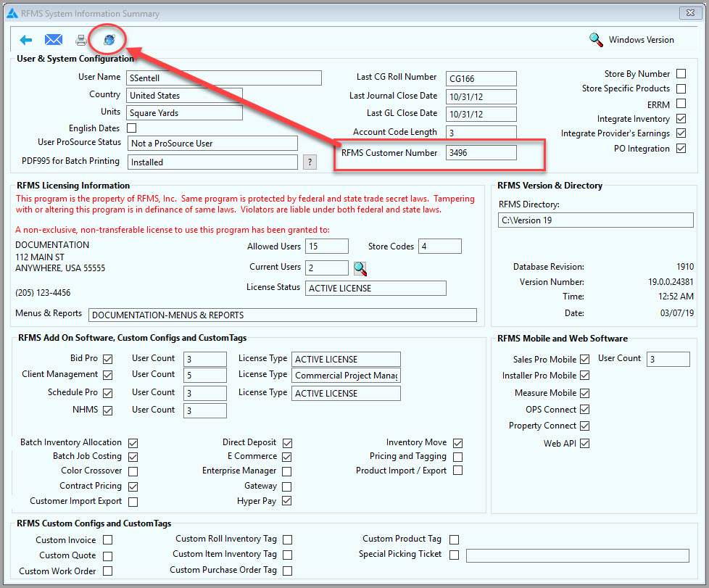The image size is (709, 588).
Task: Toggle Sales Pro Mobile checkbox
Action: coord(584,359)
